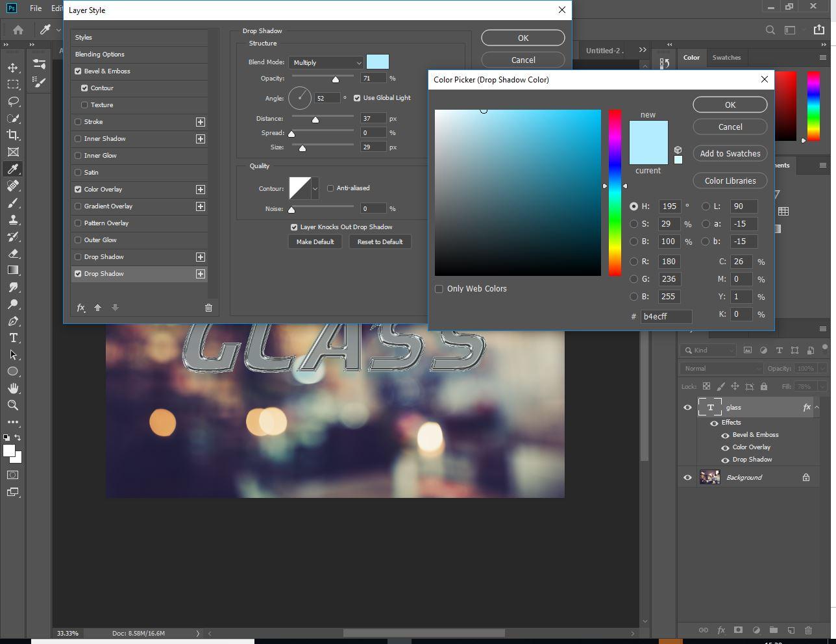Select the Crop tool
836x644 pixels.
pyautogui.click(x=13, y=135)
